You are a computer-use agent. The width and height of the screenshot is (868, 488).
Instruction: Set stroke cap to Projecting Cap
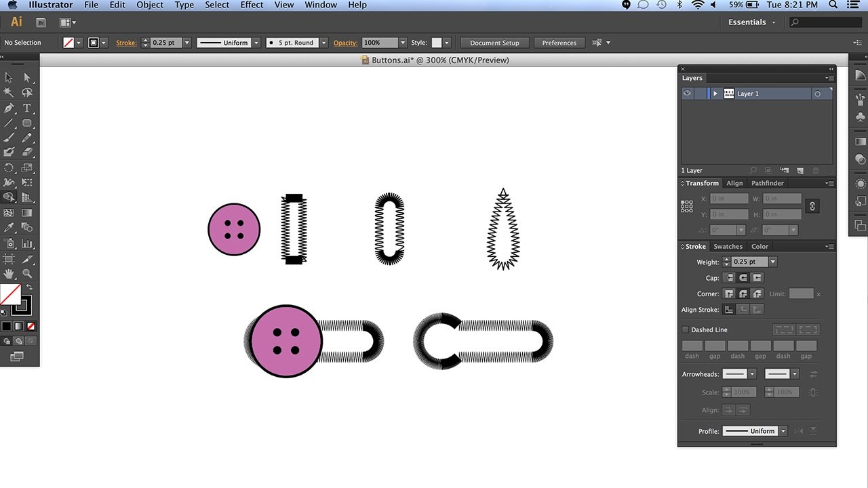tap(757, 278)
